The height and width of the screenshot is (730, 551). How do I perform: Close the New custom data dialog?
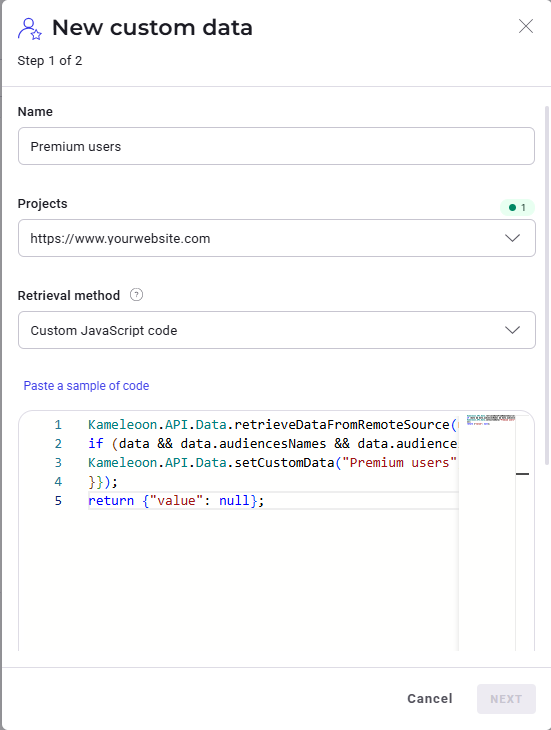point(526,27)
